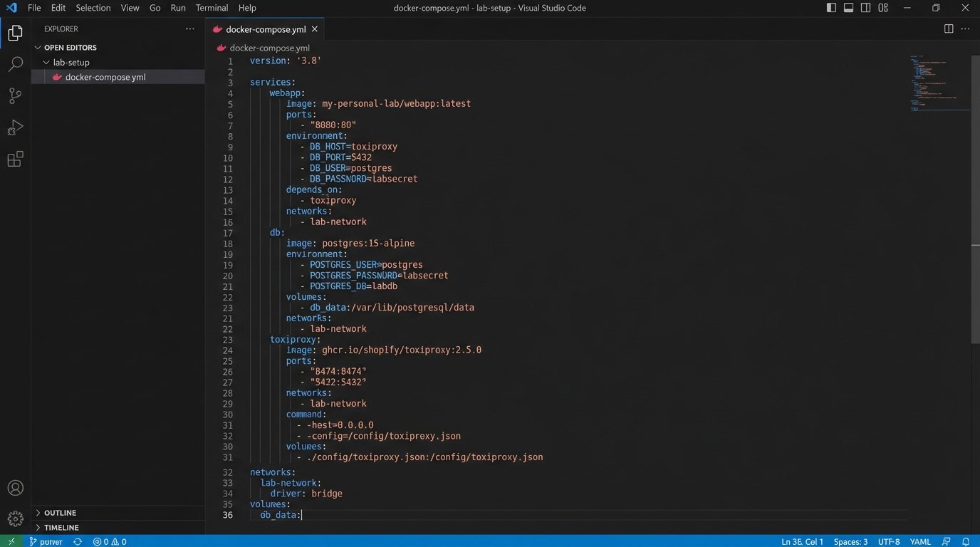Toggle the Primary Side Bar layout button

(831, 8)
